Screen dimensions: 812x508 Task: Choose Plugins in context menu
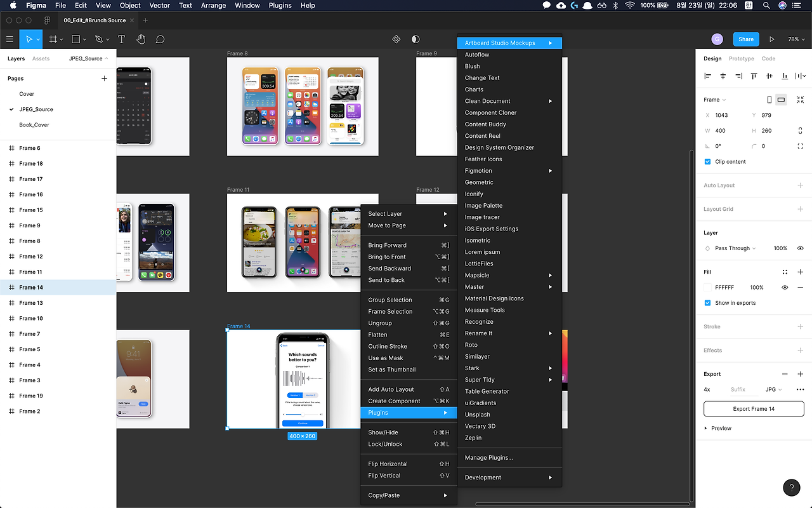[x=409, y=413]
